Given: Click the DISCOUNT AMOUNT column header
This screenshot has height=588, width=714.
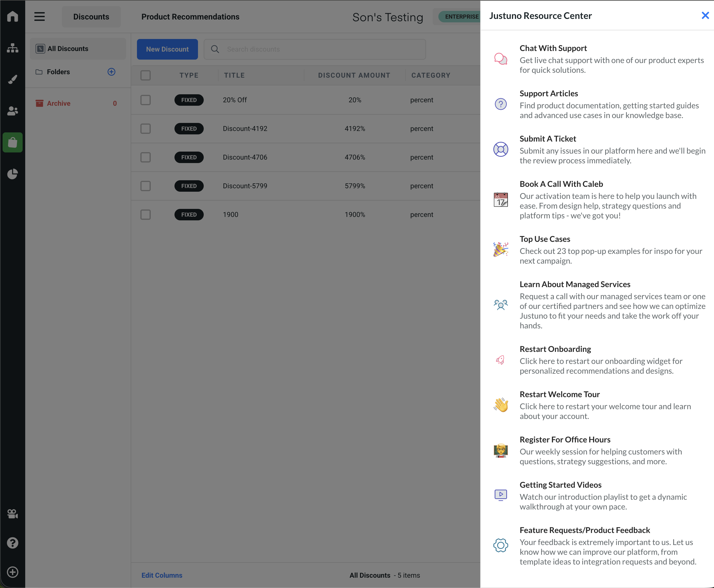Looking at the screenshot, I should pyautogui.click(x=354, y=75).
